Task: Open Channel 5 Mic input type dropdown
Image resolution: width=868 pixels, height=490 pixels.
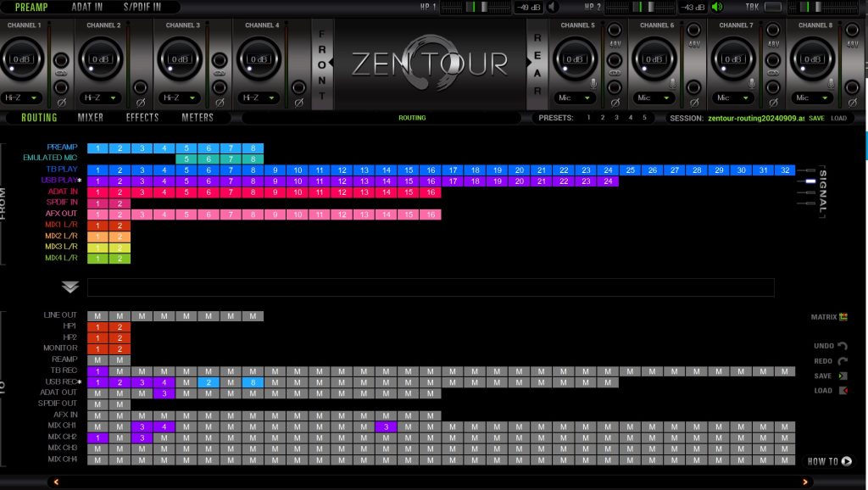Action: coord(574,98)
